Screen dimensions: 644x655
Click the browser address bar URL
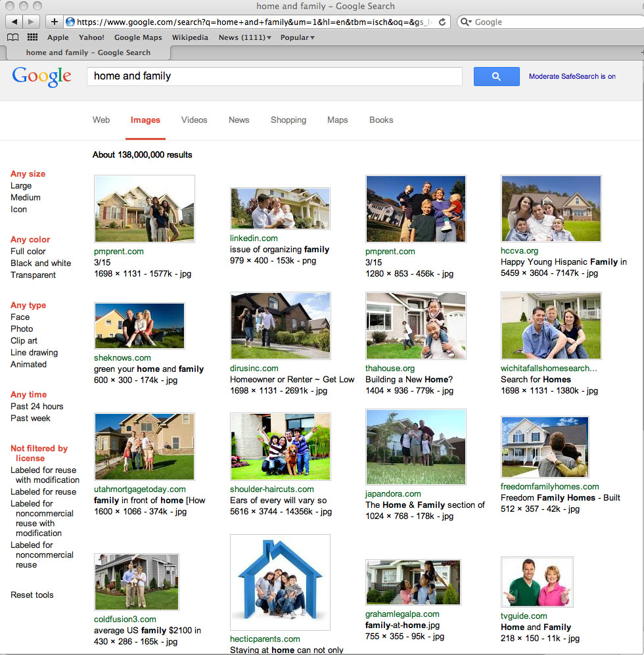click(255, 22)
